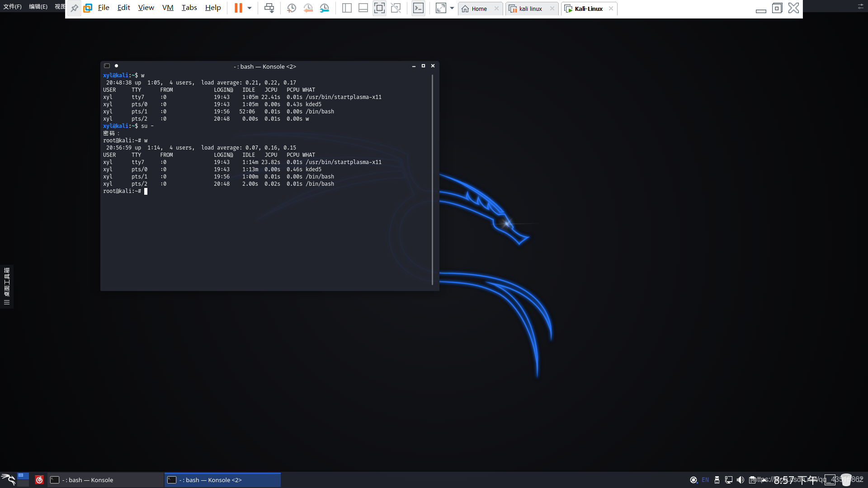Toggle the thumbnail bar view
Viewport: 868px width, 488px height.
click(363, 8)
